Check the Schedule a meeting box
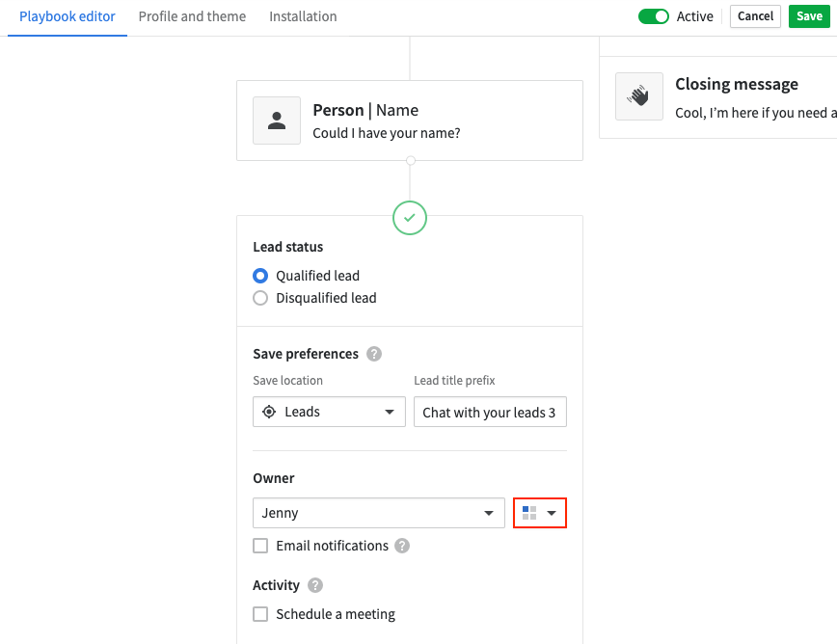The height and width of the screenshot is (644, 837). (260, 614)
